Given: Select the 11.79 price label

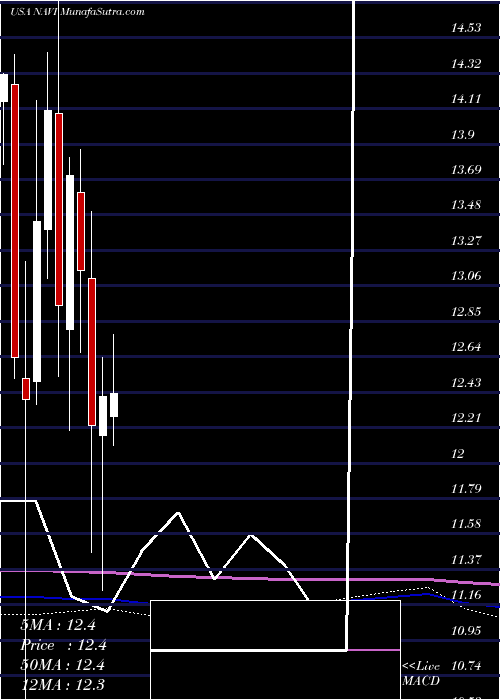Looking at the screenshot, I should [466, 489].
